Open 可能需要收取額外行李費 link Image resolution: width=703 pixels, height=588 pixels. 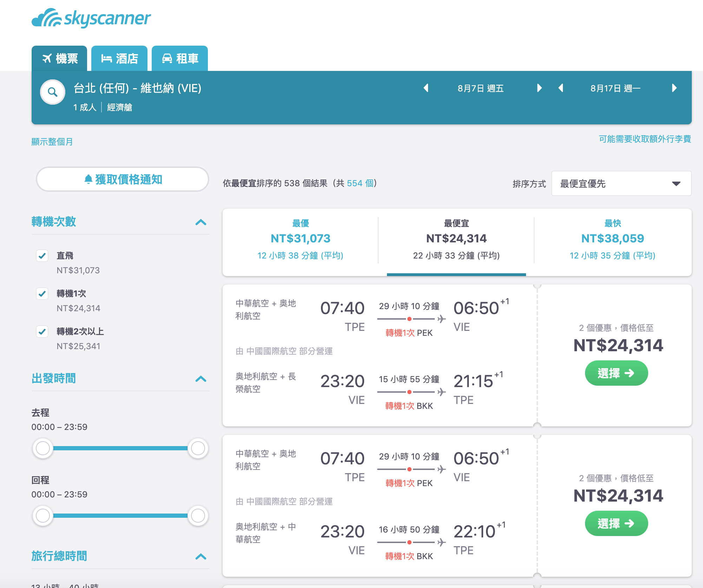point(645,139)
